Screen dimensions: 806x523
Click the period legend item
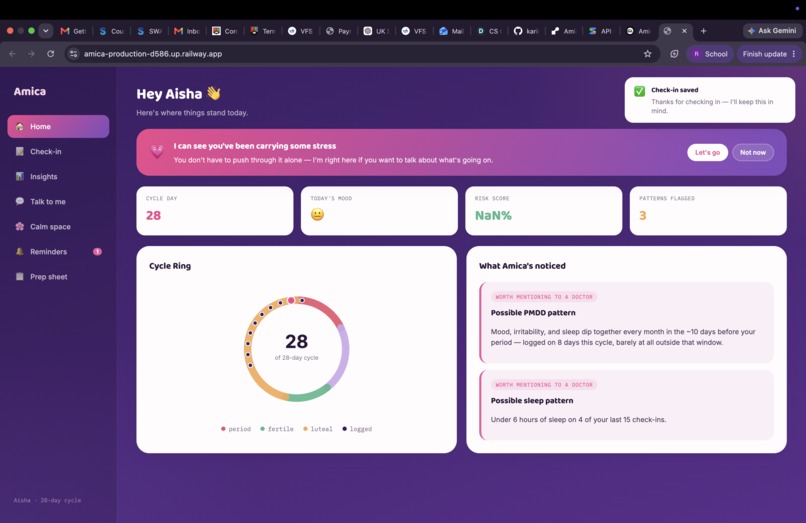click(x=236, y=429)
